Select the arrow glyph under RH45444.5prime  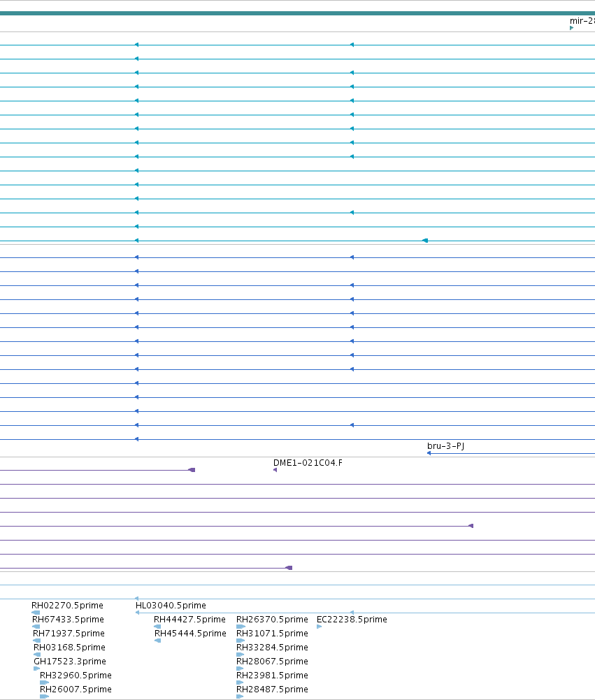tap(157, 641)
